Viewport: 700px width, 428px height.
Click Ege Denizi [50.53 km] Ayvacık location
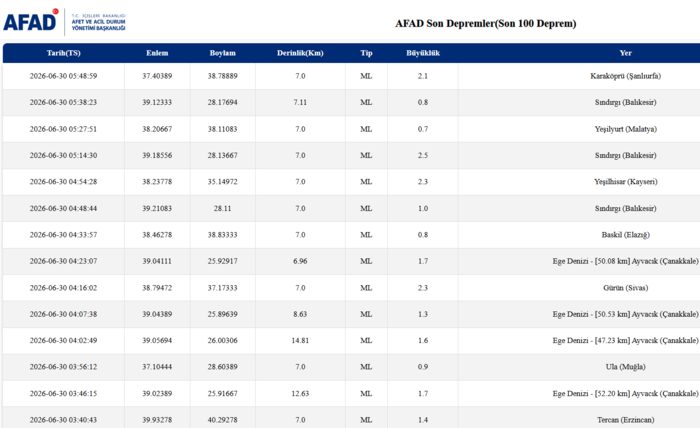(625, 314)
